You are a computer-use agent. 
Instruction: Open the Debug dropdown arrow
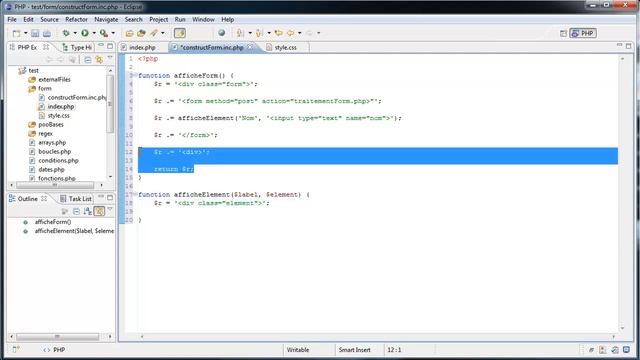pos(75,33)
